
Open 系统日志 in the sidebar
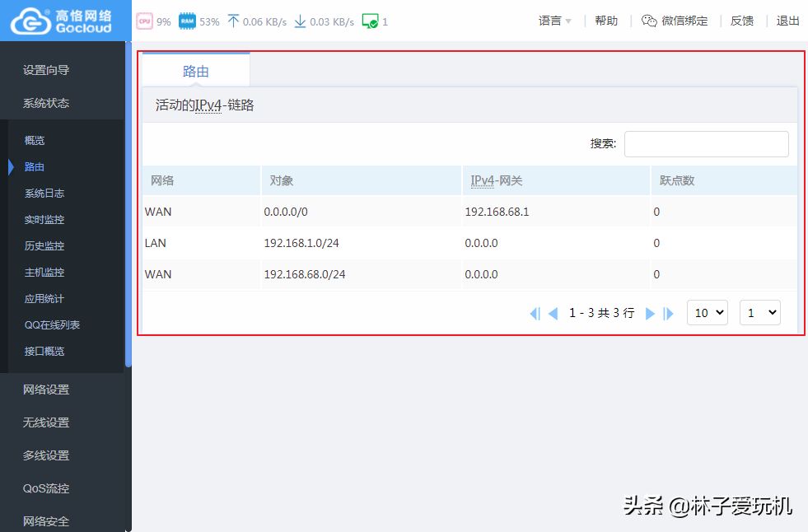pyautogui.click(x=44, y=194)
